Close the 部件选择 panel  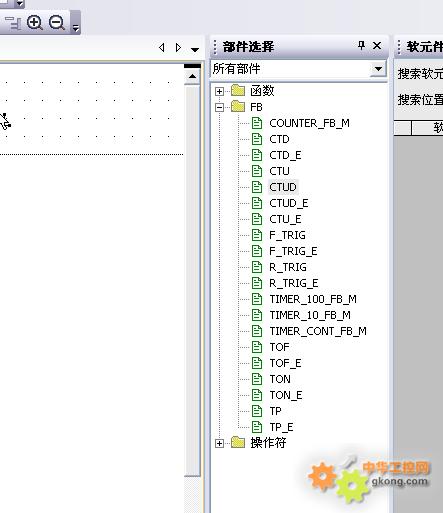377,45
